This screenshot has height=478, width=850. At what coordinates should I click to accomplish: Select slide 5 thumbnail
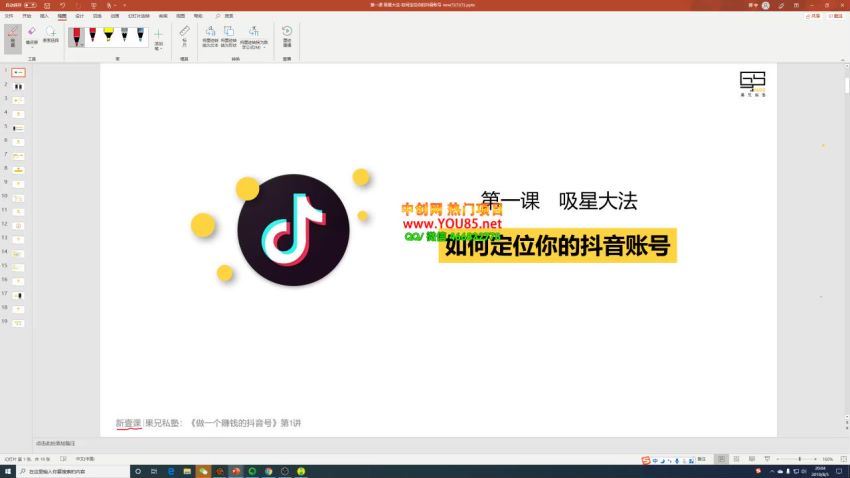18,128
